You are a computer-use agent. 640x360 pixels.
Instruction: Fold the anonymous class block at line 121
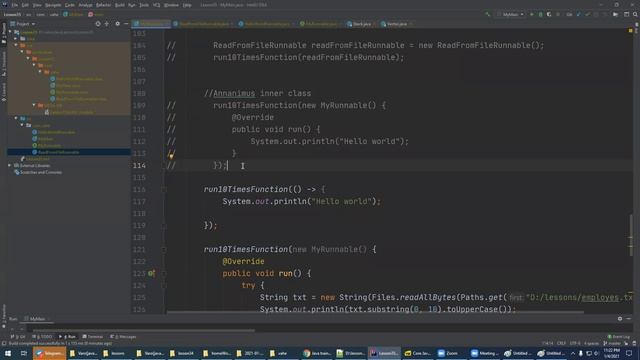[x=164, y=249]
